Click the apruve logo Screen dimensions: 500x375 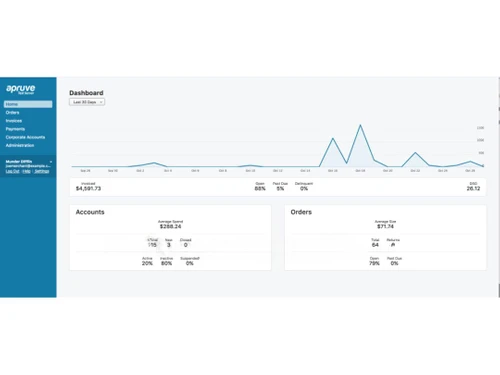coord(21,89)
